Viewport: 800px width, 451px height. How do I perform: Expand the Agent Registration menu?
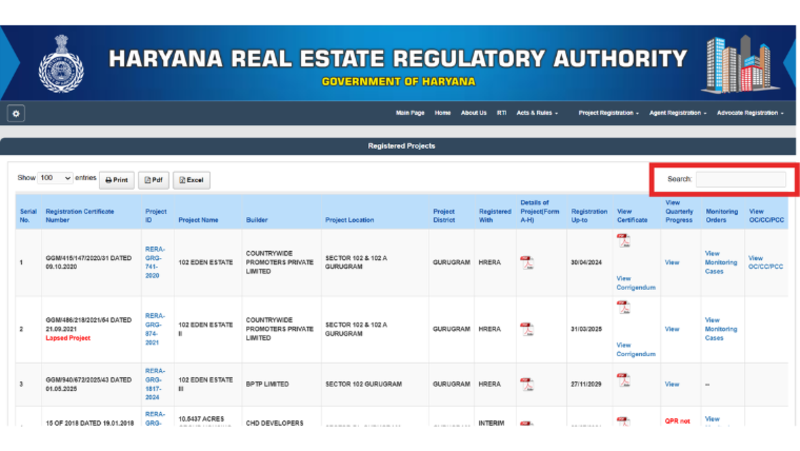coord(678,113)
